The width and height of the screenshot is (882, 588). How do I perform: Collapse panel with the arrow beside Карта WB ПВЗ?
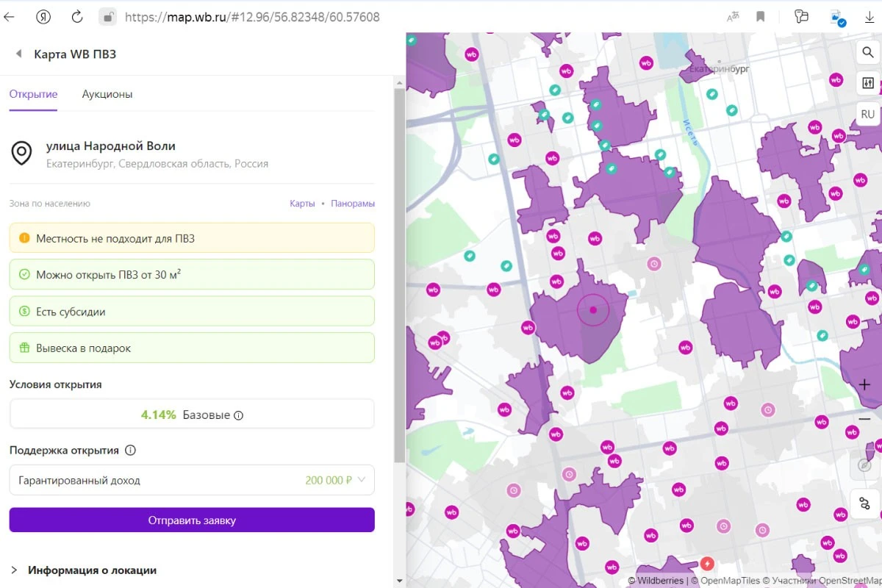pos(18,54)
